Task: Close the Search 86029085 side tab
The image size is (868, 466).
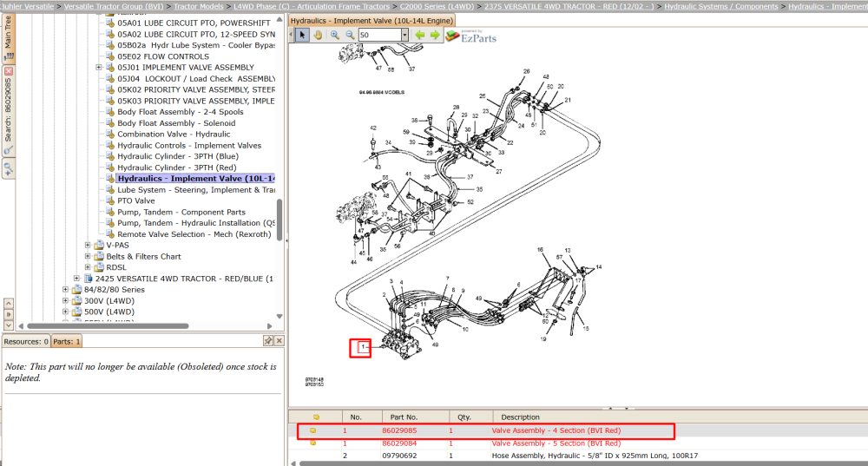Action: click(9, 71)
